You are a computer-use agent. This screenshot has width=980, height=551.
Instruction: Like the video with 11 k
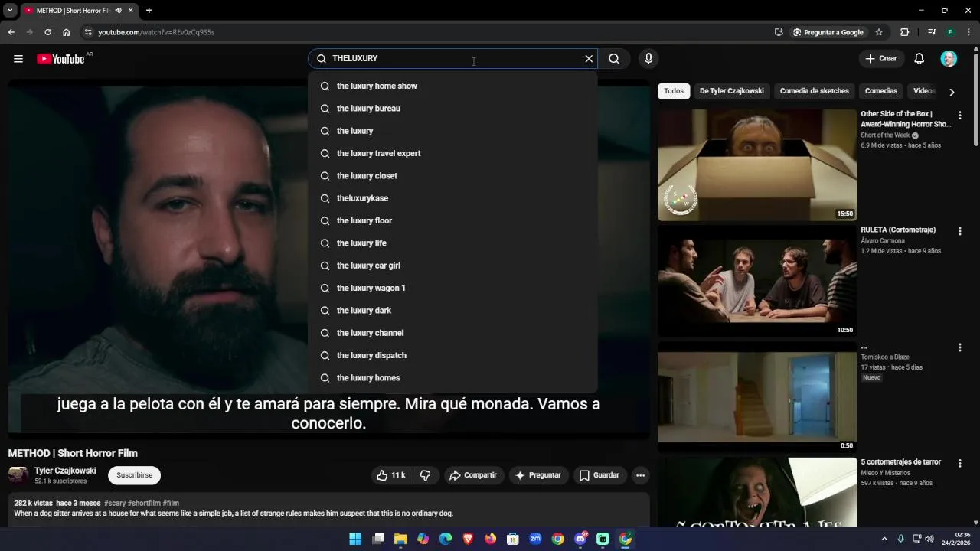pos(390,475)
